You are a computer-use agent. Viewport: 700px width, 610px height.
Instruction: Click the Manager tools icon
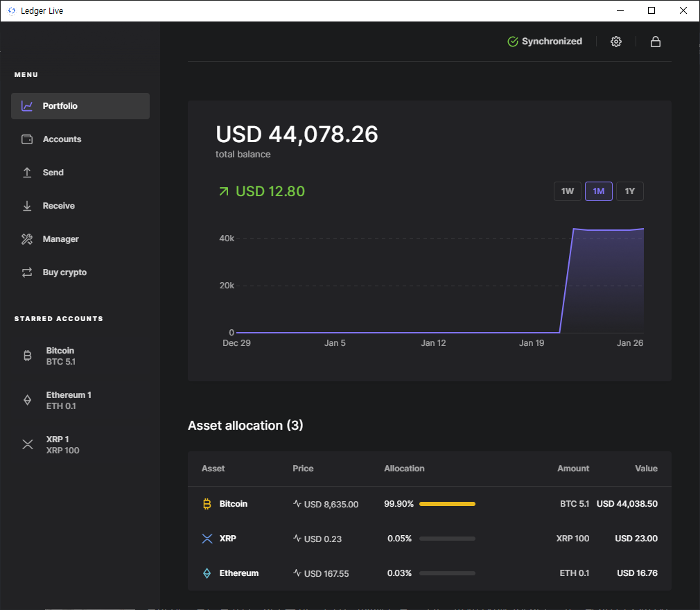click(27, 239)
